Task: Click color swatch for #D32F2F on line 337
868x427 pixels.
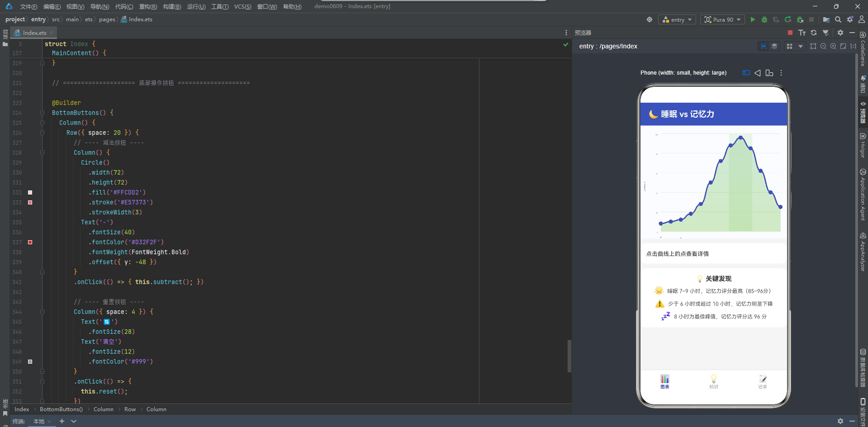Action: point(30,242)
